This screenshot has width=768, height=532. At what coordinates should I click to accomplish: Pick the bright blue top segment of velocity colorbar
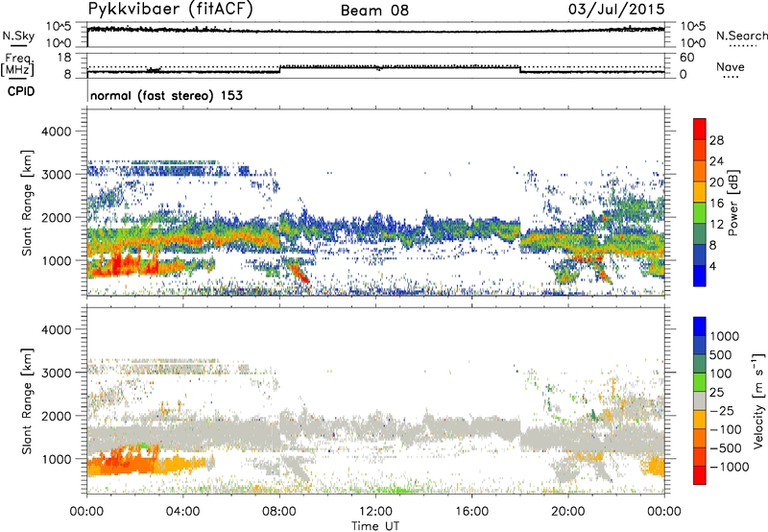[700, 326]
